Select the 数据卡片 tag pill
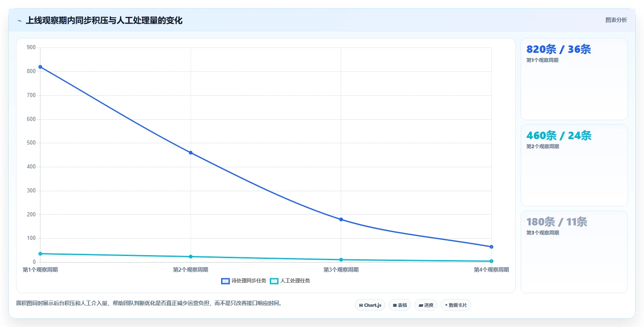644x327 pixels. [456, 305]
